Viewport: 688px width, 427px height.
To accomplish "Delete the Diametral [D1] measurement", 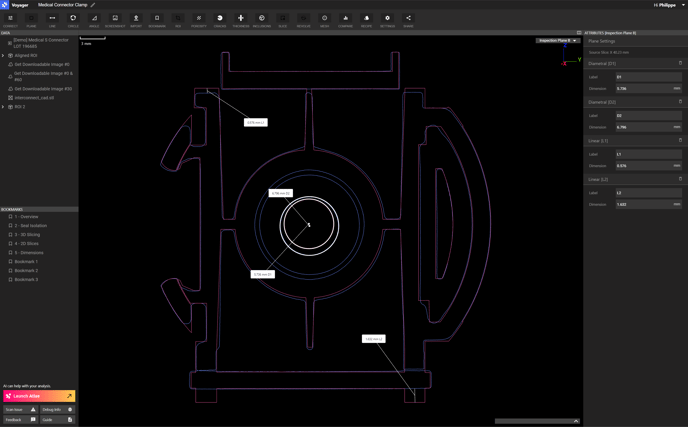I will (x=680, y=63).
